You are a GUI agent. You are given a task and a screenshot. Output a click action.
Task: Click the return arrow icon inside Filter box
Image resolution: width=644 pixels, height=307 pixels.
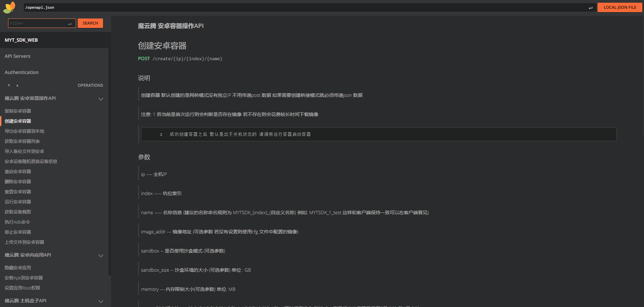point(70,24)
